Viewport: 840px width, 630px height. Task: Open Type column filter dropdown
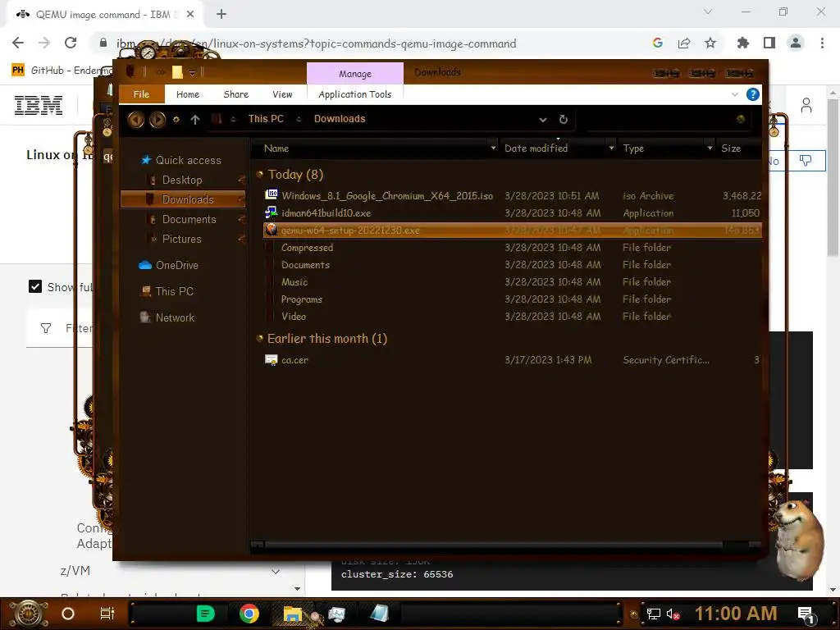click(710, 148)
